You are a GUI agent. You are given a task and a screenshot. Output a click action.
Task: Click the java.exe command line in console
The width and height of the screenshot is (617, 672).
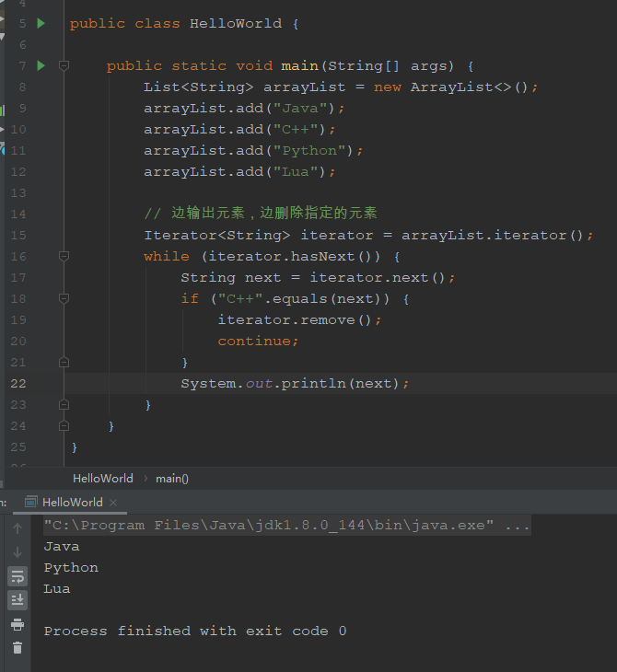pyautogui.click(x=286, y=526)
